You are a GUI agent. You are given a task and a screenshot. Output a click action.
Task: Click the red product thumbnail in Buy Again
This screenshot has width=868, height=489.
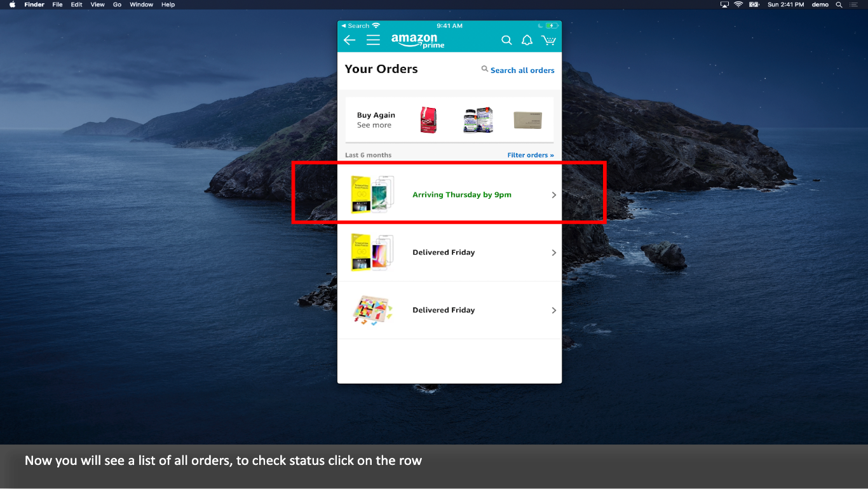[x=426, y=119]
